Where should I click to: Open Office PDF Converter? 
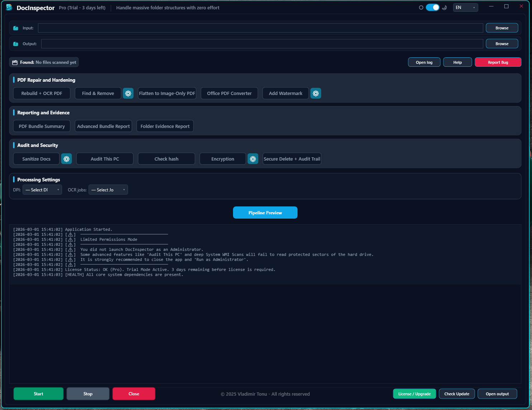point(229,93)
